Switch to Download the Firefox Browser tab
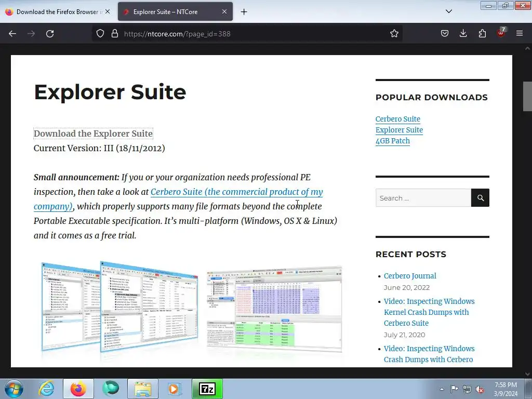The image size is (532, 399). pyautogui.click(x=58, y=11)
